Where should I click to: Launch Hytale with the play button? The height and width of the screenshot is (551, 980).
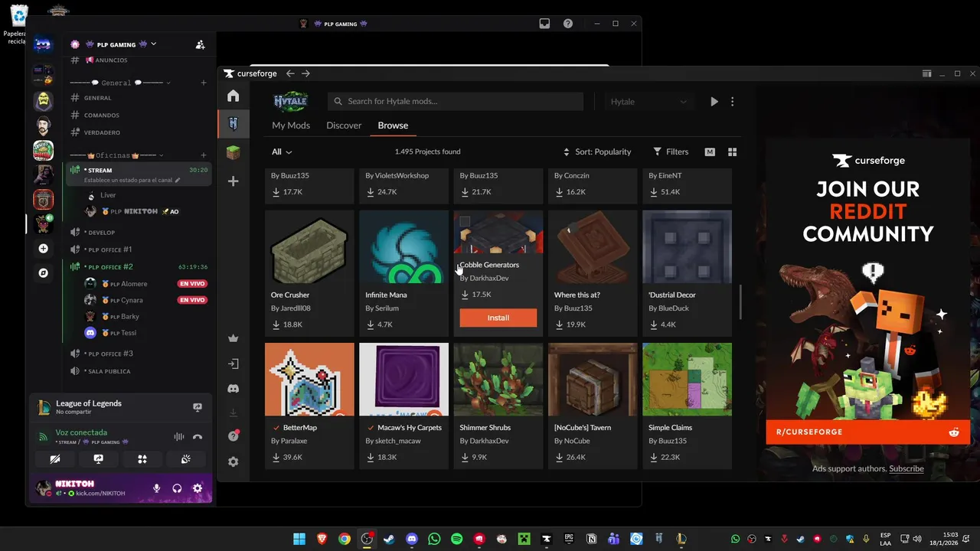tap(714, 102)
